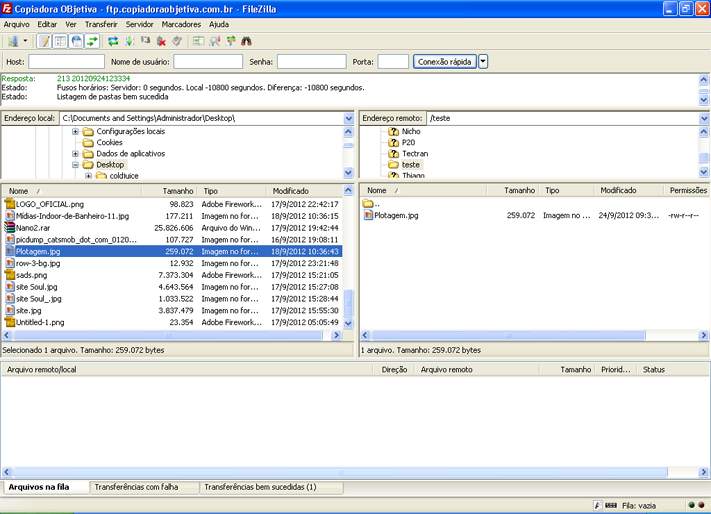Collapse the Desktop folder tree node
This screenshot has height=514, width=711.
[x=76, y=165]
